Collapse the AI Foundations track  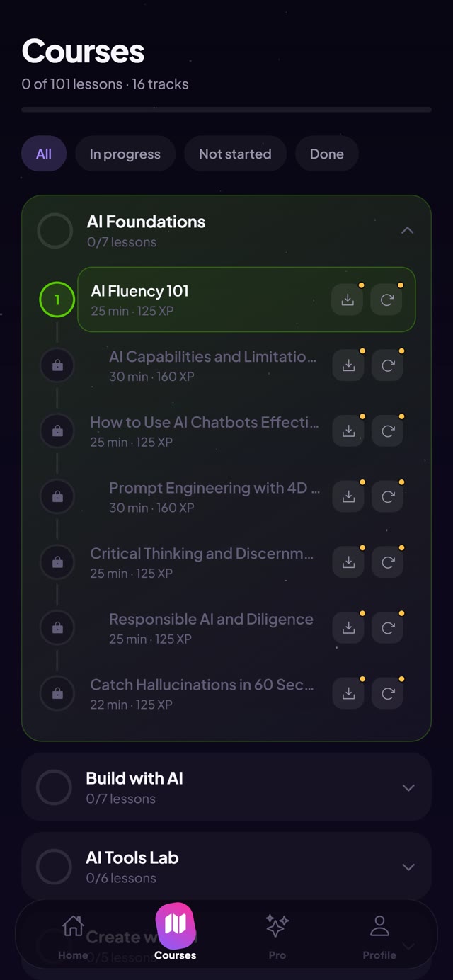pyautogui.click(x=407, y=231)
